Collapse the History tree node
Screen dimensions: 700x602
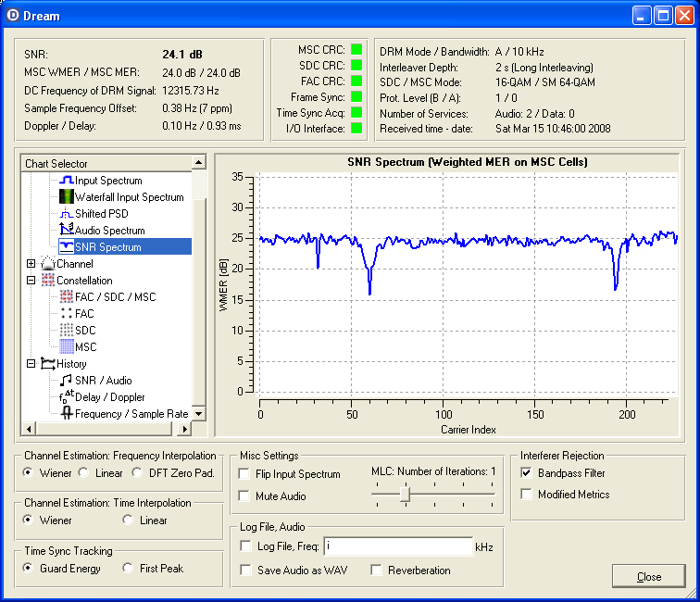click(31, 364)
